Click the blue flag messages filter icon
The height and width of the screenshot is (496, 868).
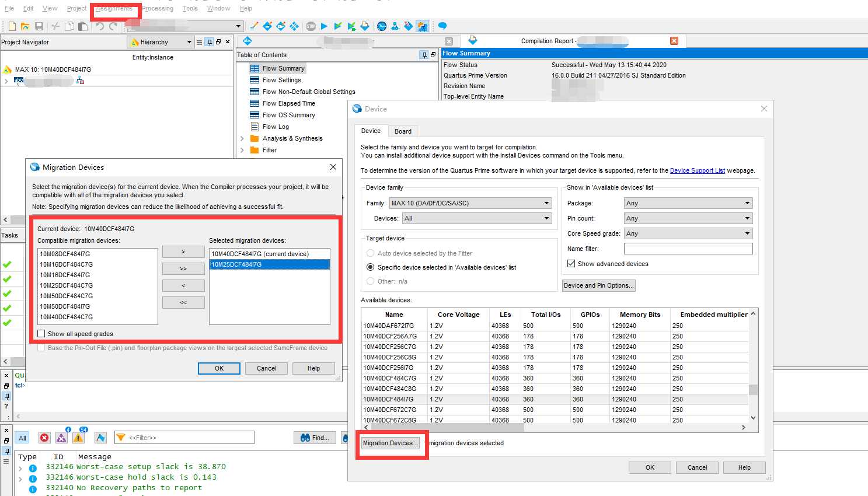pyautogui.click(x=100, y=438)
